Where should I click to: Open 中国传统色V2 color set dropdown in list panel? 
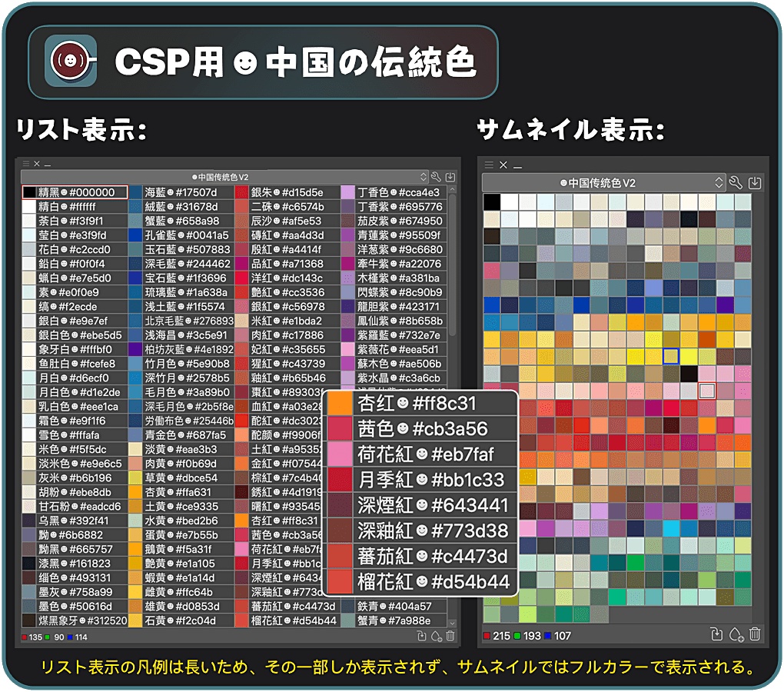tap(224, 177)
